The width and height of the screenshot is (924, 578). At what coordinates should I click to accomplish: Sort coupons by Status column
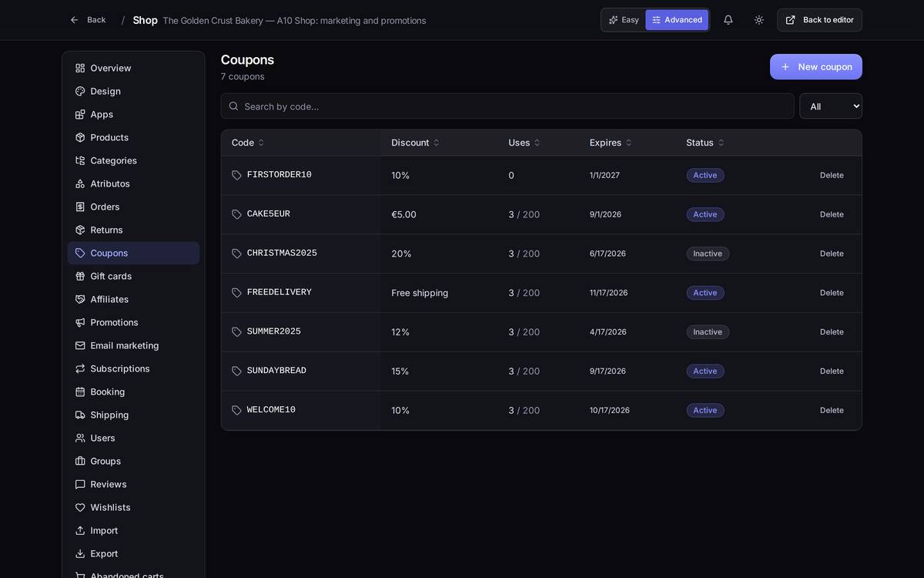tap(705, 143)
